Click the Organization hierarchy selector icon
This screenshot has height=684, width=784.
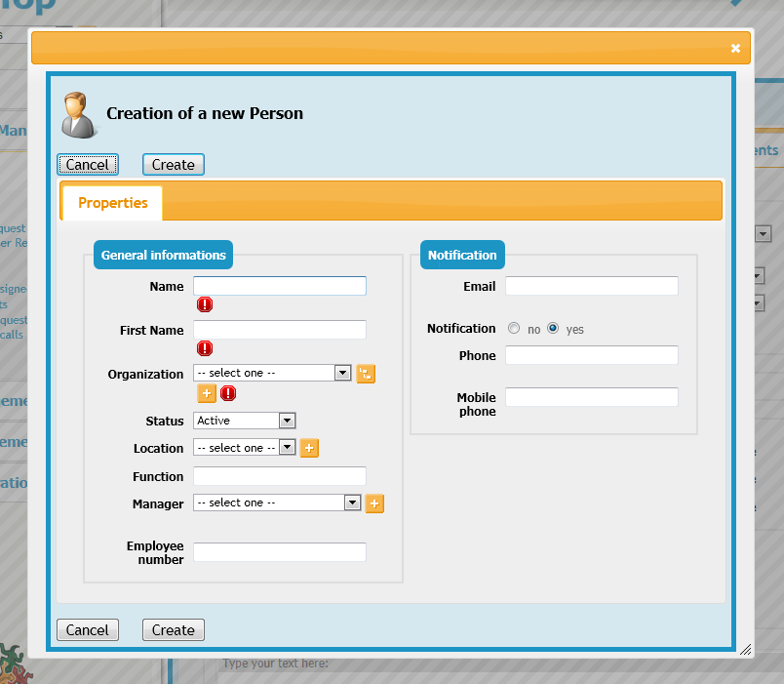tap(366, 373)
